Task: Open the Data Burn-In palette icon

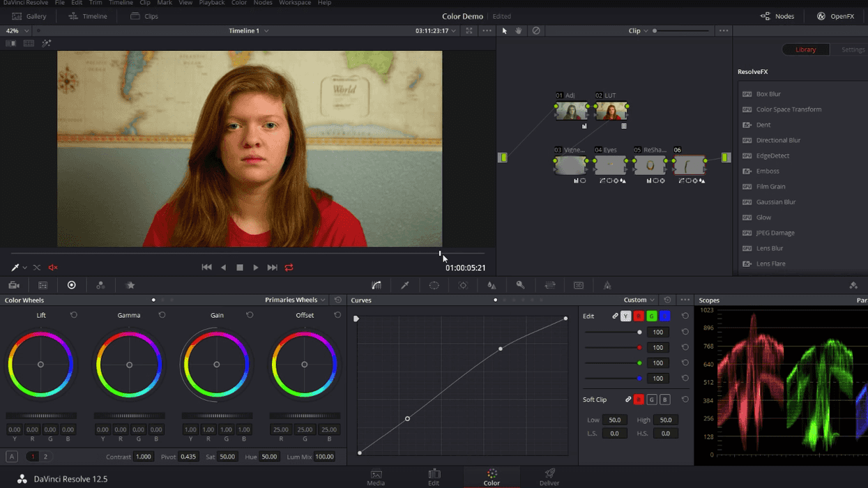Action: click(x=607, y=285)
